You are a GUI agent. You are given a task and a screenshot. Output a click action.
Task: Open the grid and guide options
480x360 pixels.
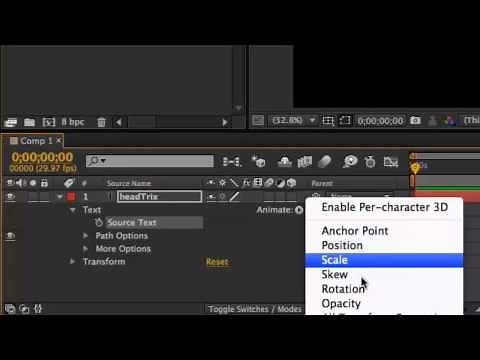click(328, 120)
